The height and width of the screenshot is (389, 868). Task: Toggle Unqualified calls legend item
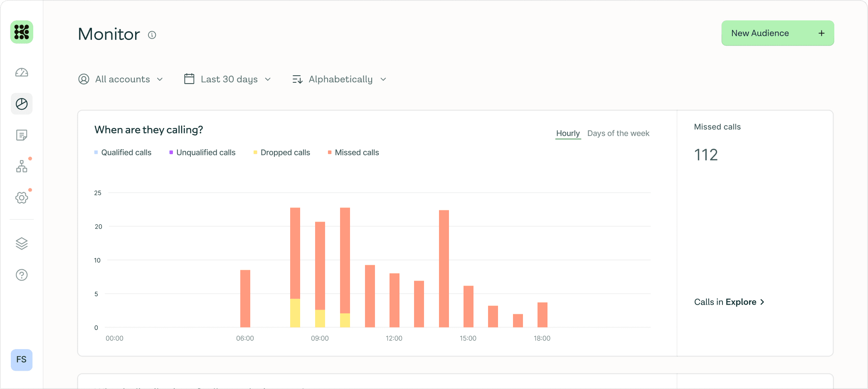pos(202,153)
